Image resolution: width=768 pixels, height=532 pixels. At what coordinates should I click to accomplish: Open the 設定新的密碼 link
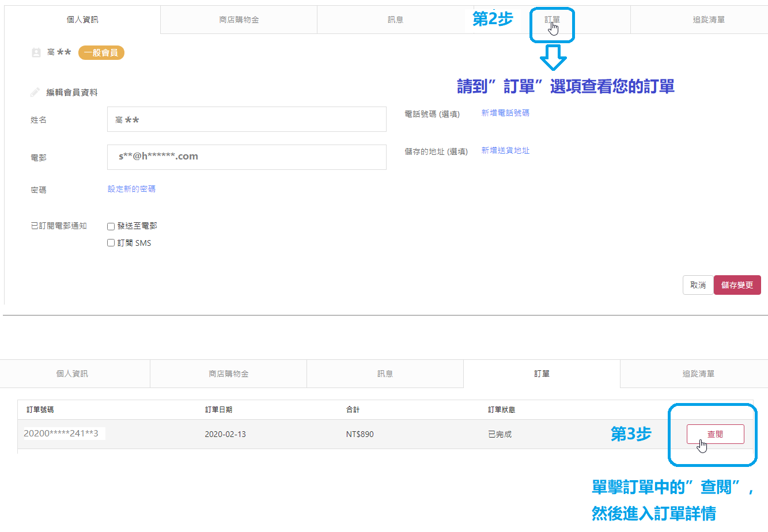tap(131, 189)
